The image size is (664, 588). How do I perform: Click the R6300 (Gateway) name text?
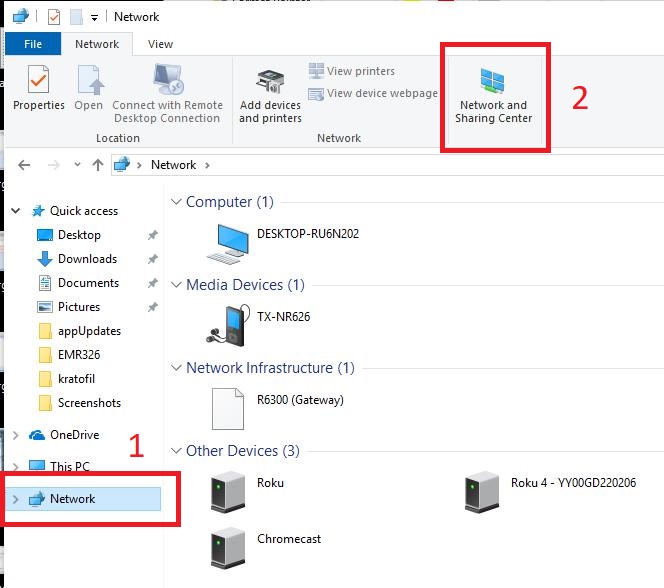pyautogui.click(x=300, y=400)
